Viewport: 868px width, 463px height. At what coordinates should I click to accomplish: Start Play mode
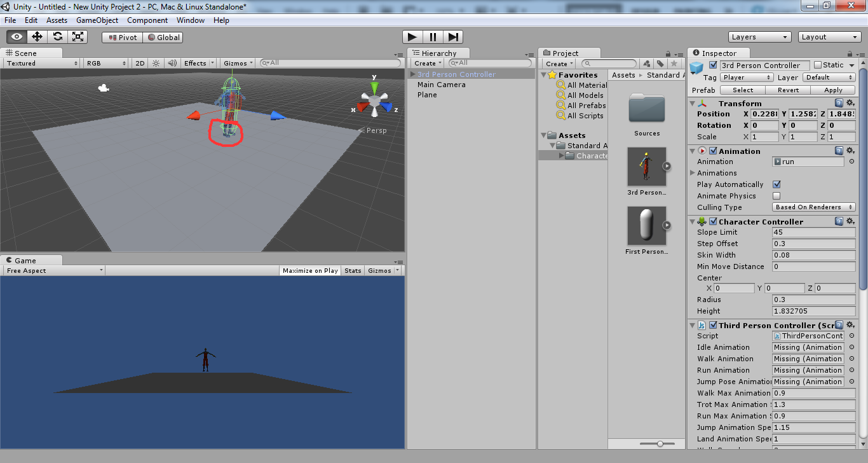pyautogui.click(x=412, y=37)
